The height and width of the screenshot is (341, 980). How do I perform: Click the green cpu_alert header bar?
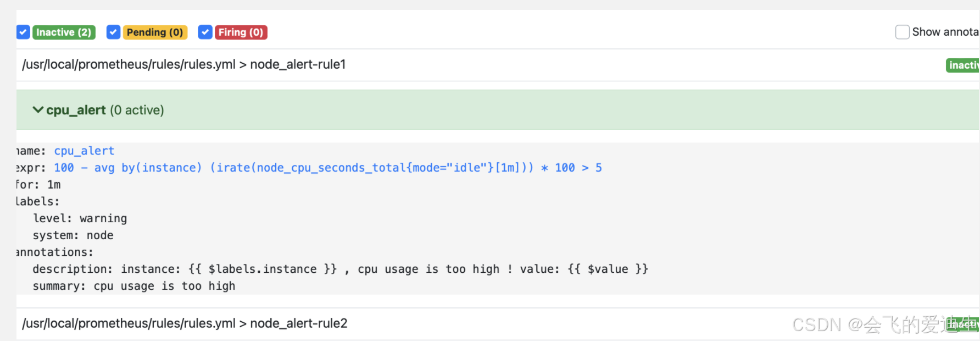[498, 110]
